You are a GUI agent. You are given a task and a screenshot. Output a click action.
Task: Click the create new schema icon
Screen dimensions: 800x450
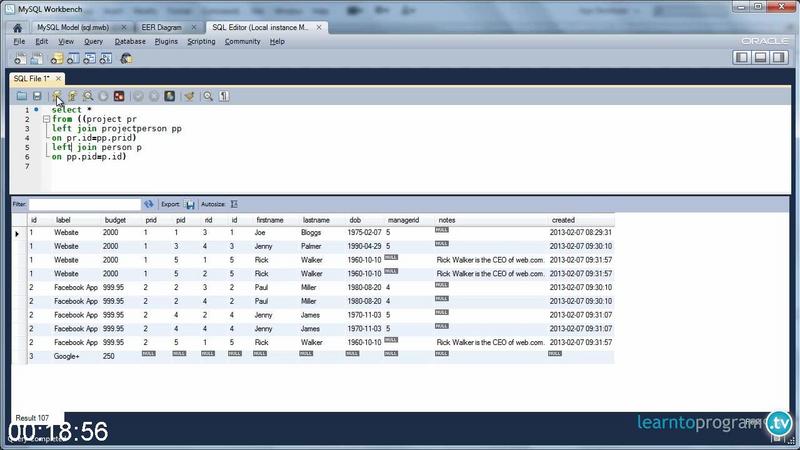[x=57, y=59]
